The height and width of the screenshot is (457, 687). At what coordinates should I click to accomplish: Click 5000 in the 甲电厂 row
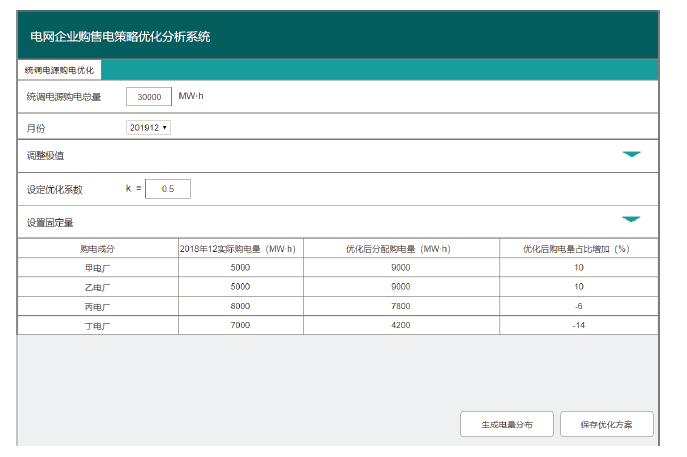[240, 267]
